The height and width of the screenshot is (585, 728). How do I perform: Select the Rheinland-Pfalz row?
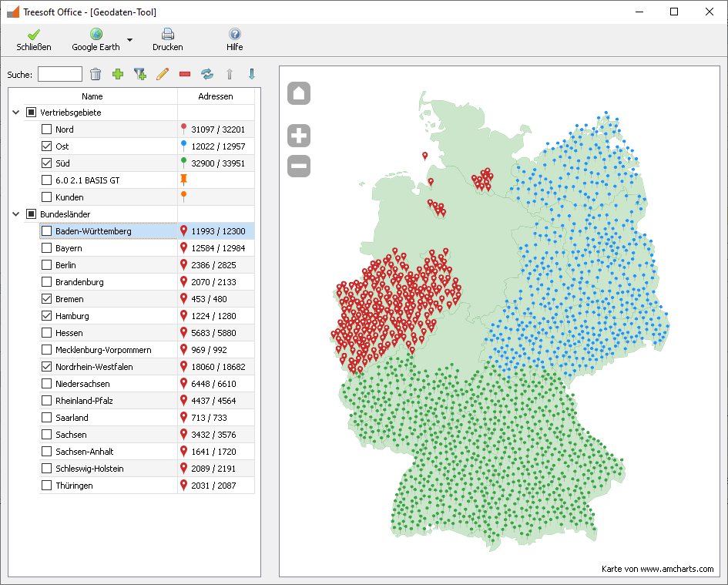tap(146, 401)
